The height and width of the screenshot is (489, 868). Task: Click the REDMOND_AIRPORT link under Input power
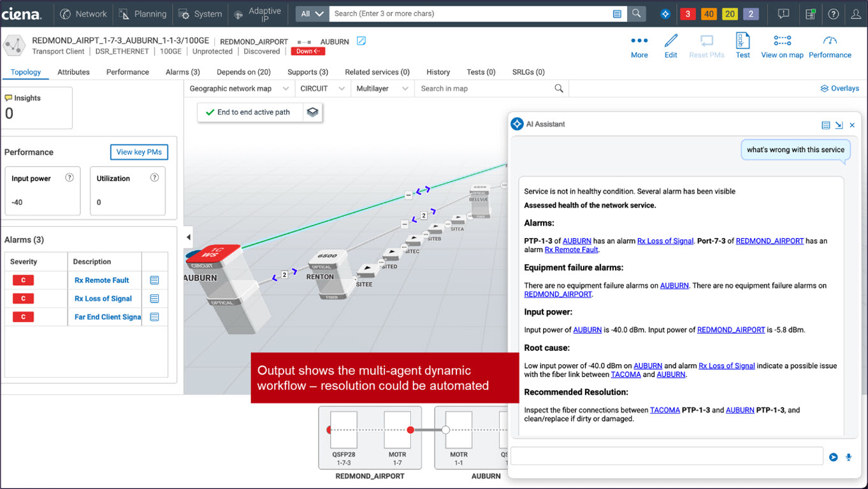[x=731, y=330]
